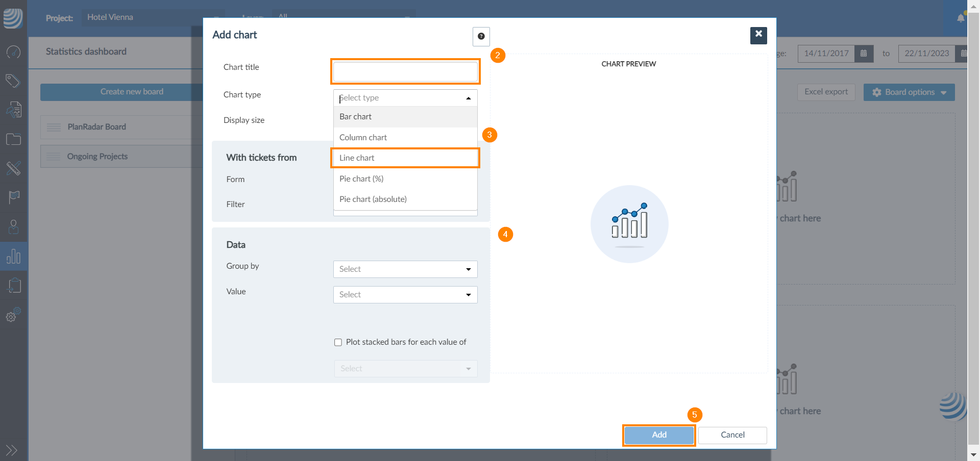The image size is (980, 461).
Task: Click the flag icon in sidebar
Action: click(x=13, y=197)
